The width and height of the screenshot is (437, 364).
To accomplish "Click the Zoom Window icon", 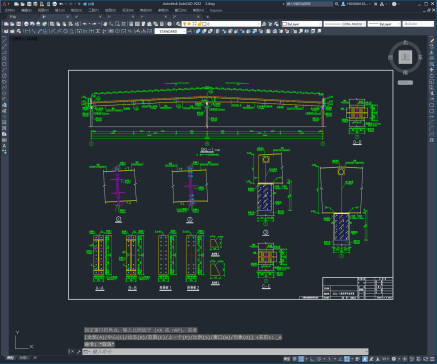I will coord(117,24).
